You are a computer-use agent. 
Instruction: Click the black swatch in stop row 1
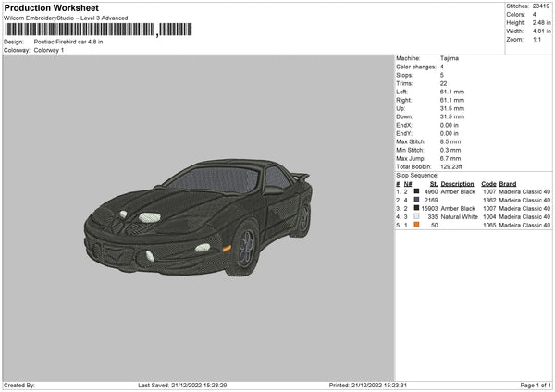[417, 191]
